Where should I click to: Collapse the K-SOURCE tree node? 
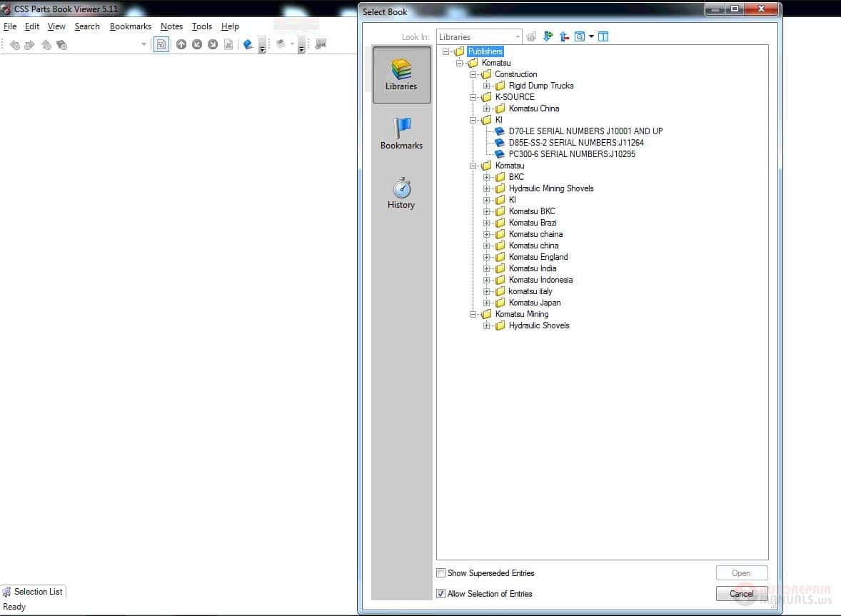[x=473, y=97]
